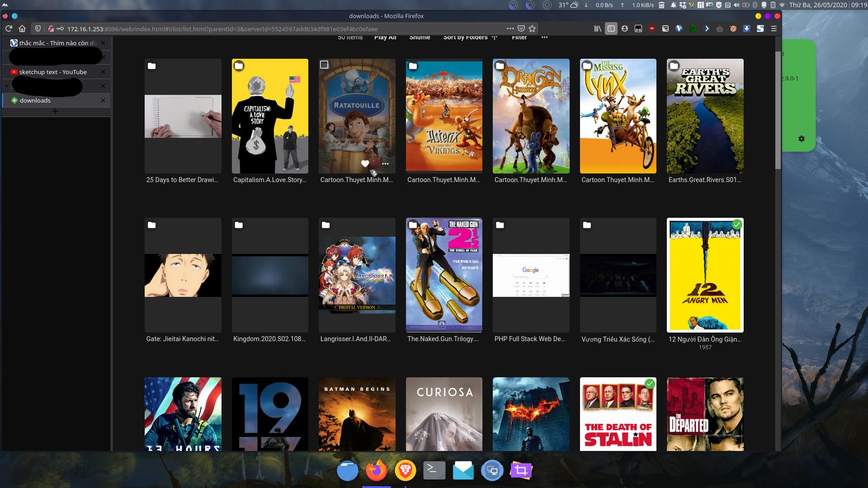
Task: Open the screenshot tool in the dock
Action: tap(521, 470)
